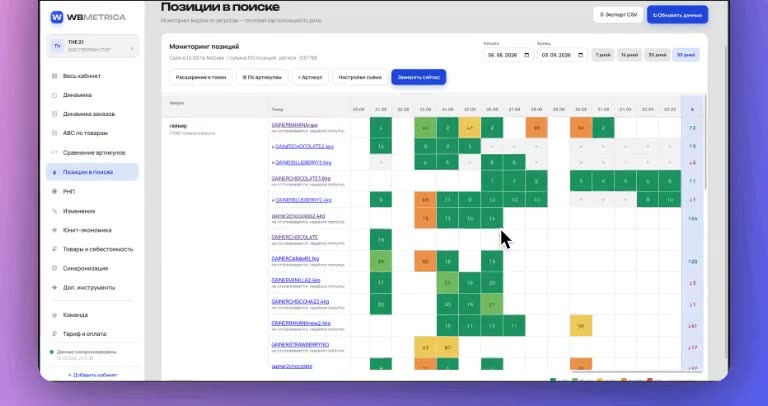Open the Динамика section in the sidebar

tap(93, 95)
